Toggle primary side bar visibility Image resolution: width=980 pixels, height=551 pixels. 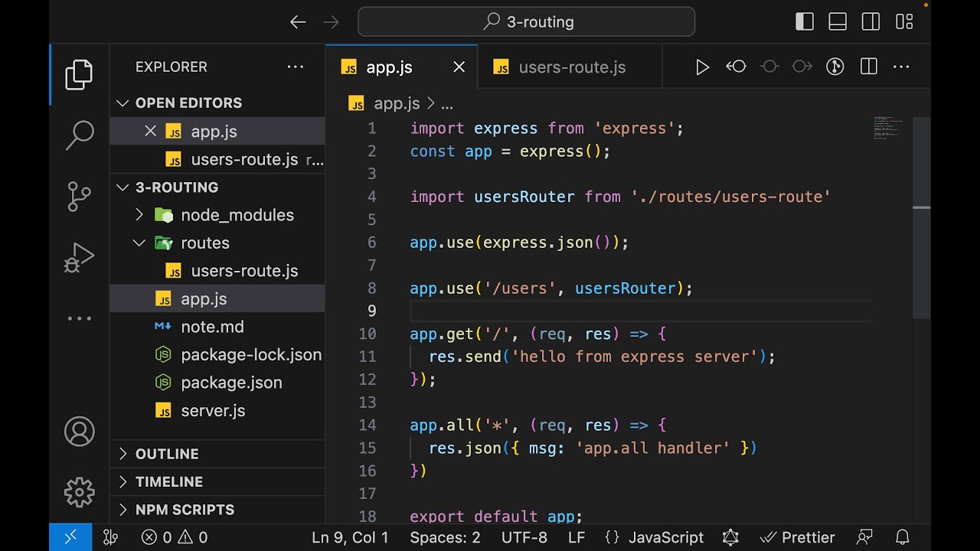click(x=805, y=22)
